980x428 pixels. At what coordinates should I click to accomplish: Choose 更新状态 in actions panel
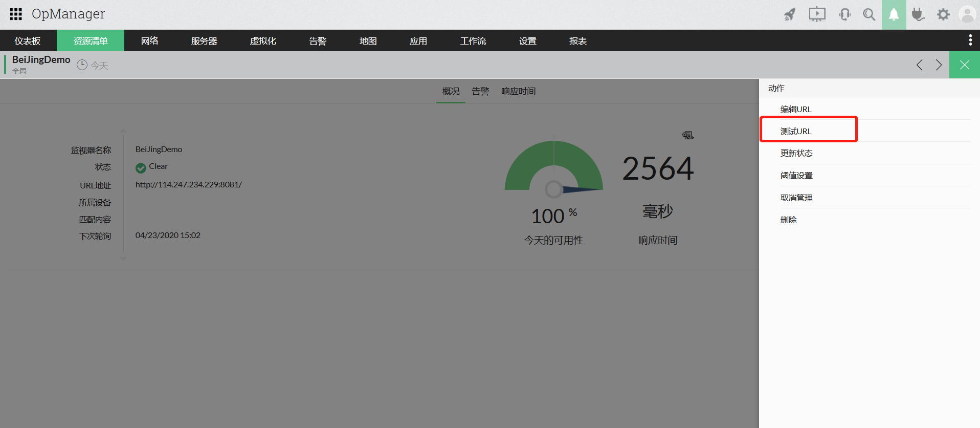tap(796, 153)
